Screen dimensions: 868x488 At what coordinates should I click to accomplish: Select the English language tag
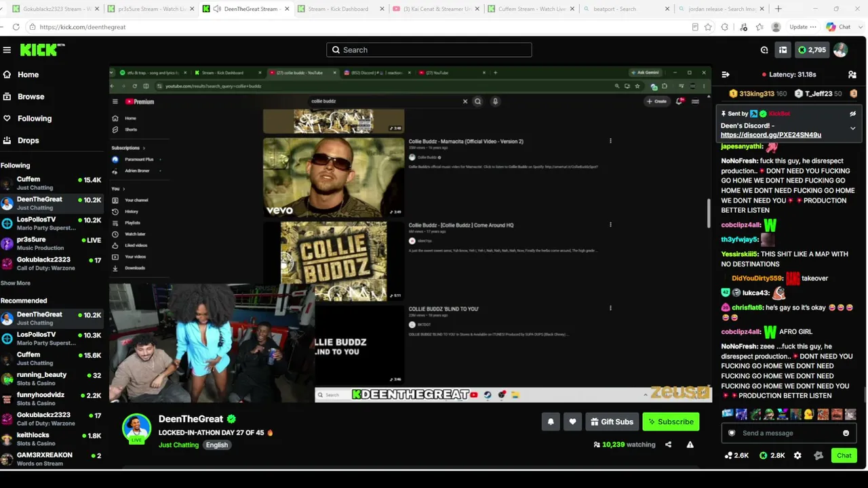[x=217, y=445]
